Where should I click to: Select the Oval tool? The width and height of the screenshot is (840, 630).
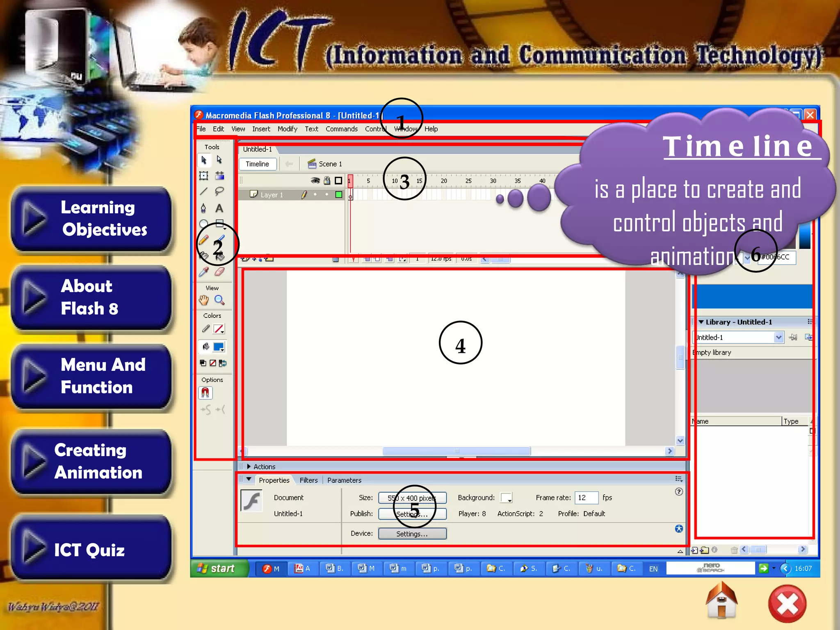coord(204,224)
